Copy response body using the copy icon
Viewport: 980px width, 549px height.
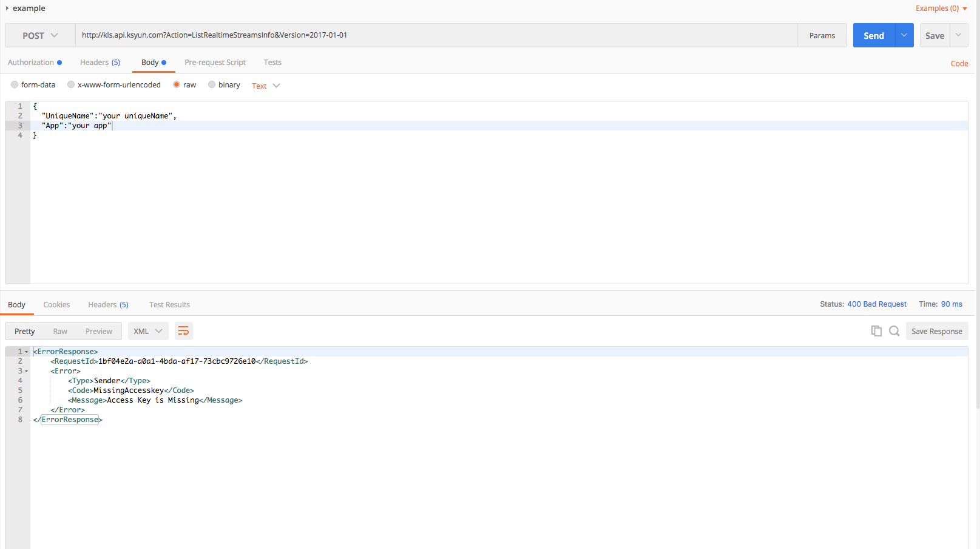click(x=876, y=331)
